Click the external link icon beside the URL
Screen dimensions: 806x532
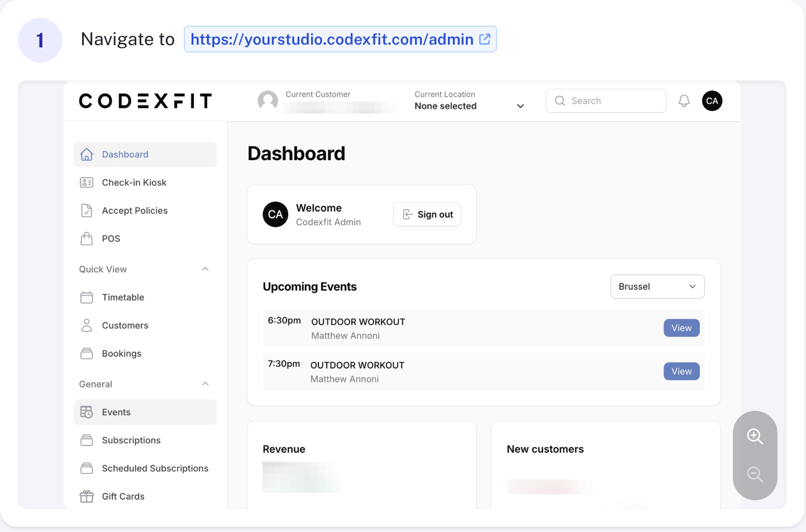485,39
